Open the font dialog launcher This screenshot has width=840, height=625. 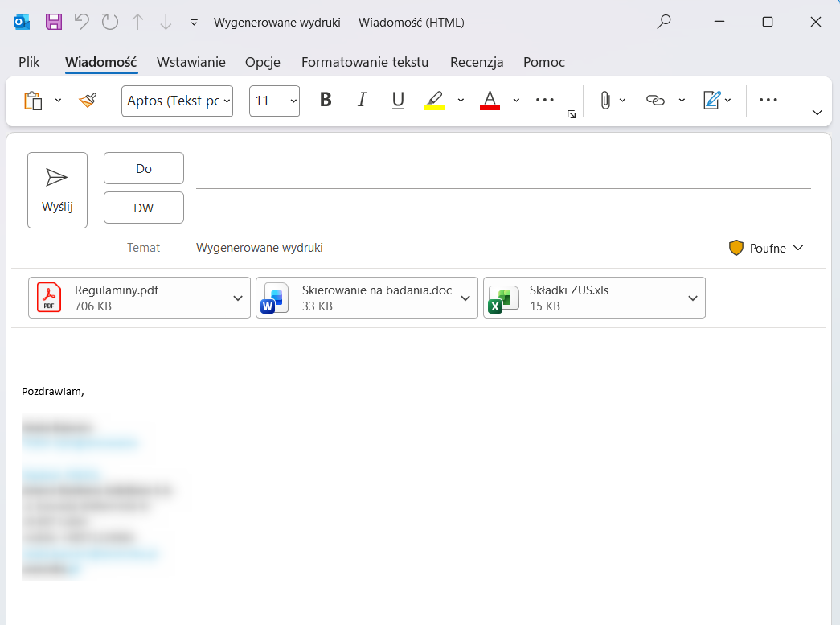[572, 114]
